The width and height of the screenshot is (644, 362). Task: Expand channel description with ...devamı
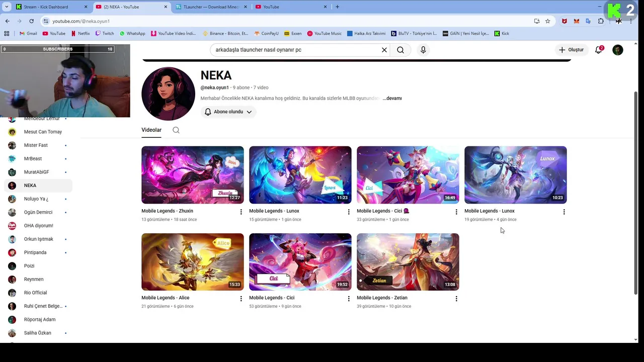point(392,99)
